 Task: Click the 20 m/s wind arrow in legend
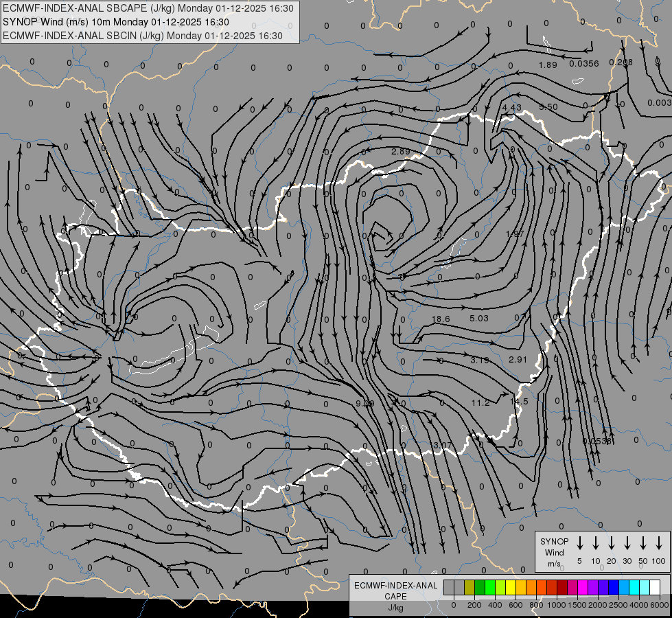pos(611,543)
